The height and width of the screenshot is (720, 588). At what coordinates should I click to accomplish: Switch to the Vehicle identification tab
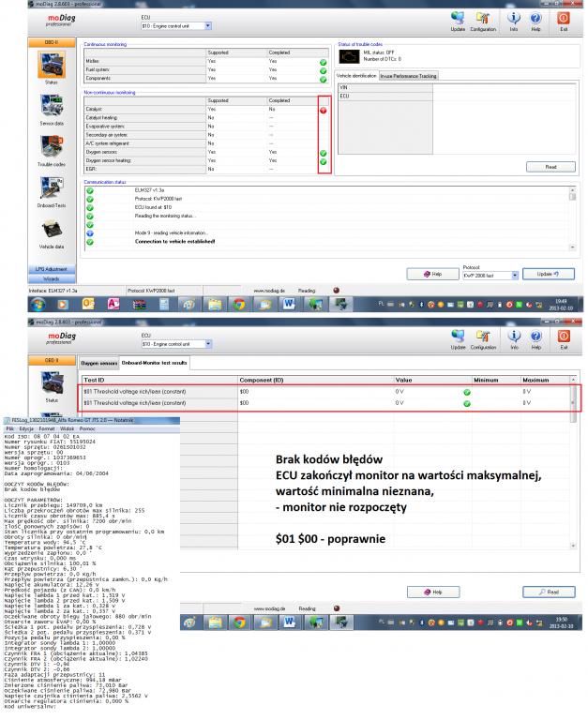356,76
